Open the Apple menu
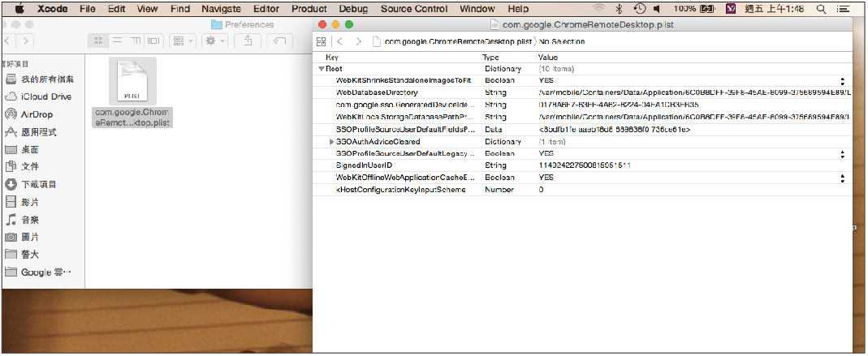 pyautogui.click(x=20, y=8)
